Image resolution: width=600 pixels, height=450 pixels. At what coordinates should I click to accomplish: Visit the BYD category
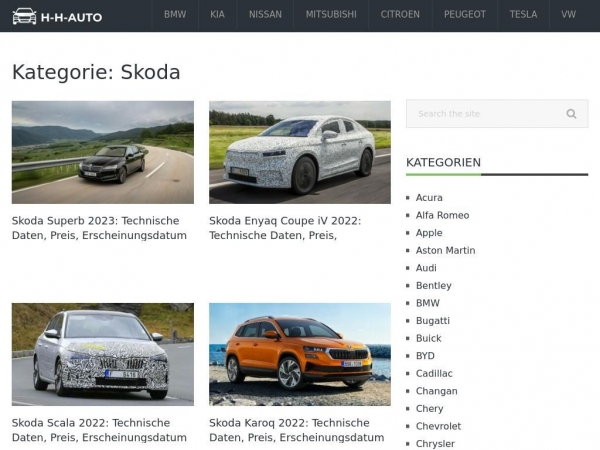[x=425, y=356]
